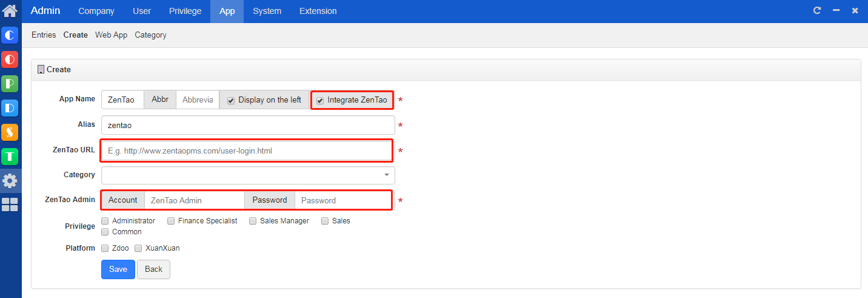Open the System menu
868x298 pixels.
pyautogui.click(x=267, y=11)
